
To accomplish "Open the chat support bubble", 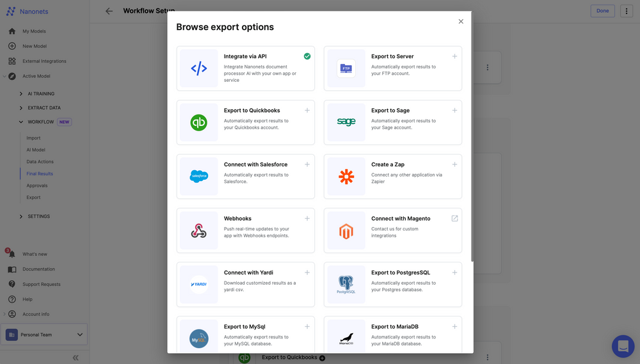I will pyautogui.click(x=623, y=346).
